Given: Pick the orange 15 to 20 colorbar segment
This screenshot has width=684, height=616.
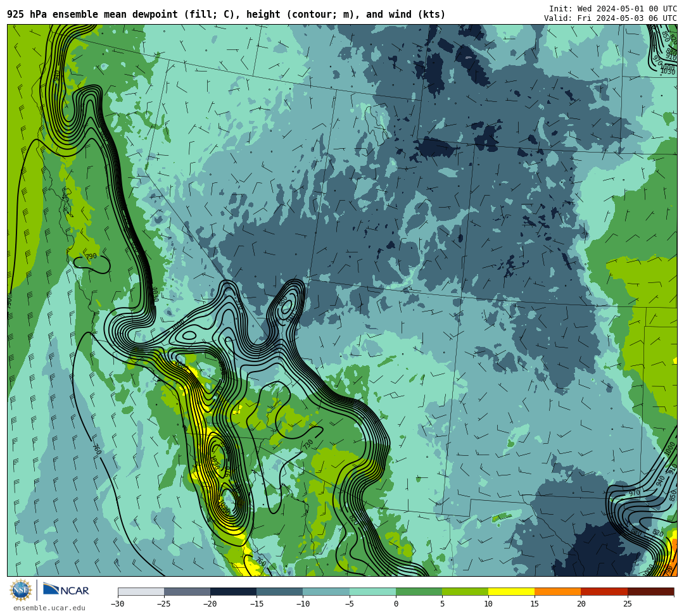Looking at the screenshot, I should tap(558, 591).
